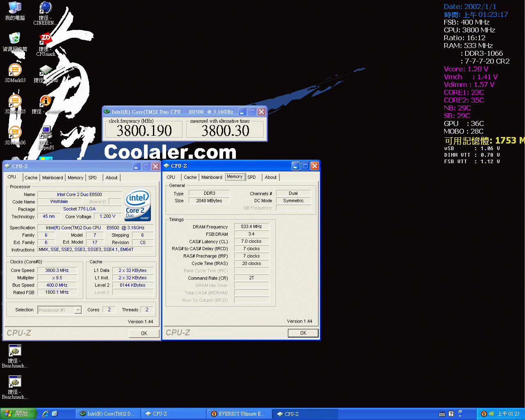The height and width of the screenshot is (420, 525).
Task: Click the title icon of Memory CPU-Z window
Action: [x=167, y=166]
